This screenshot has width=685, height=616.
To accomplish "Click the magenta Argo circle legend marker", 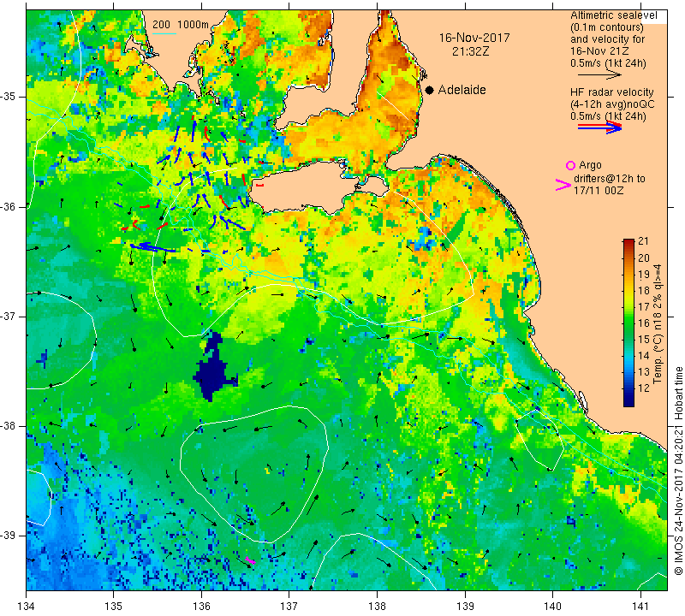I will tap(570, 165).
